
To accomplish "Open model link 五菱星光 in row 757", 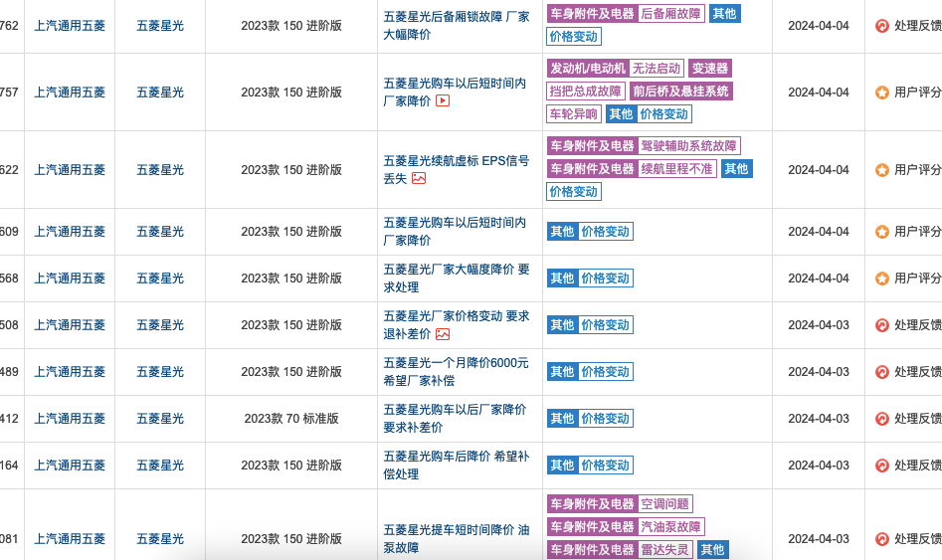I will [160, 93].
